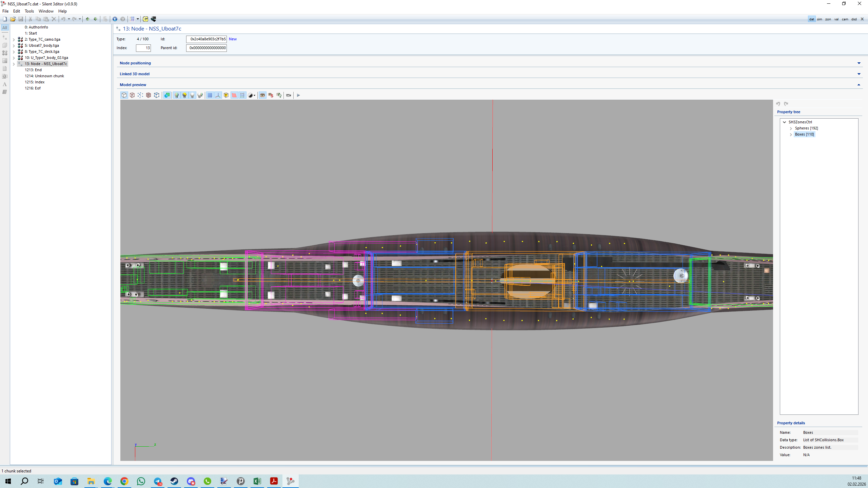Screen dimensions: 868x488
Task: Open the Tools menu
Action: (29, 11)
